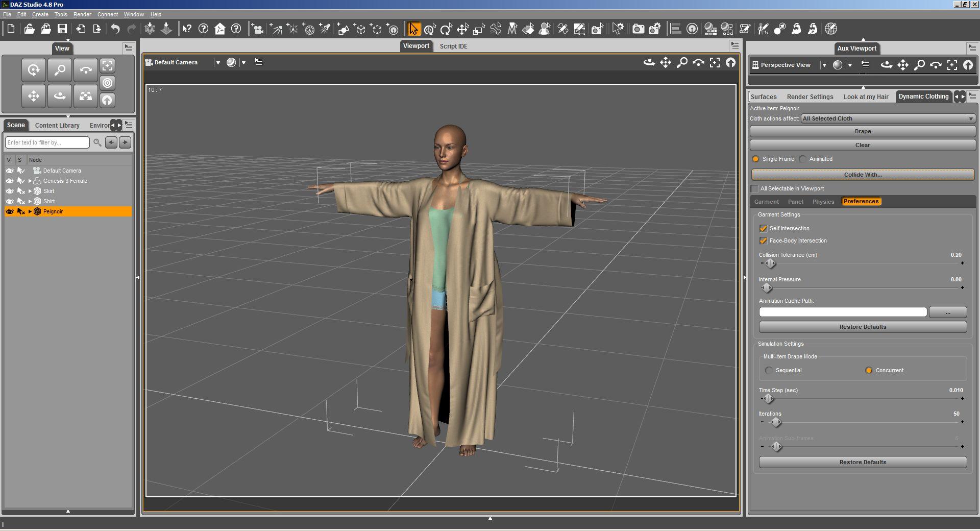Click the globe icon in toolbar

pos(831,29)
